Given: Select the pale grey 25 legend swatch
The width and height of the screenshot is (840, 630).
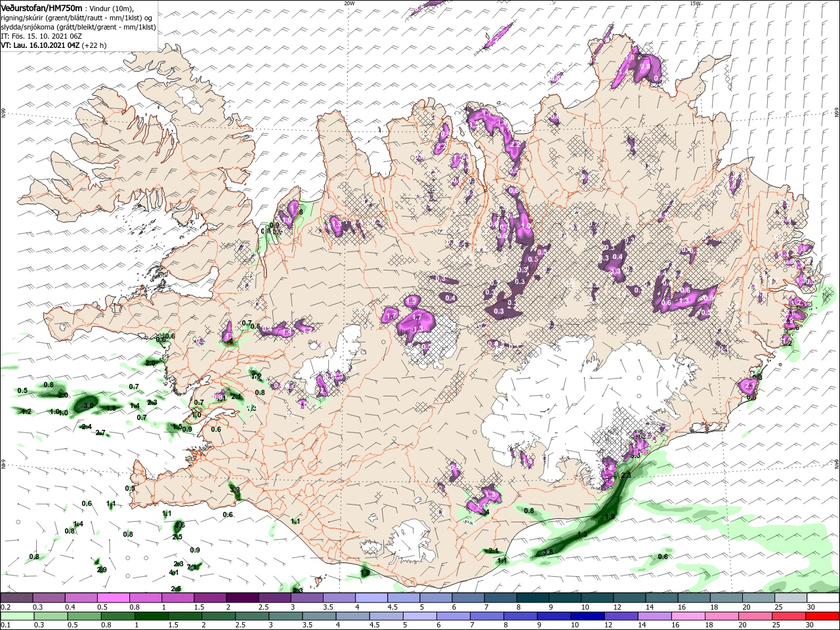Looking at the screenshot, I should (x=790, y=598).
